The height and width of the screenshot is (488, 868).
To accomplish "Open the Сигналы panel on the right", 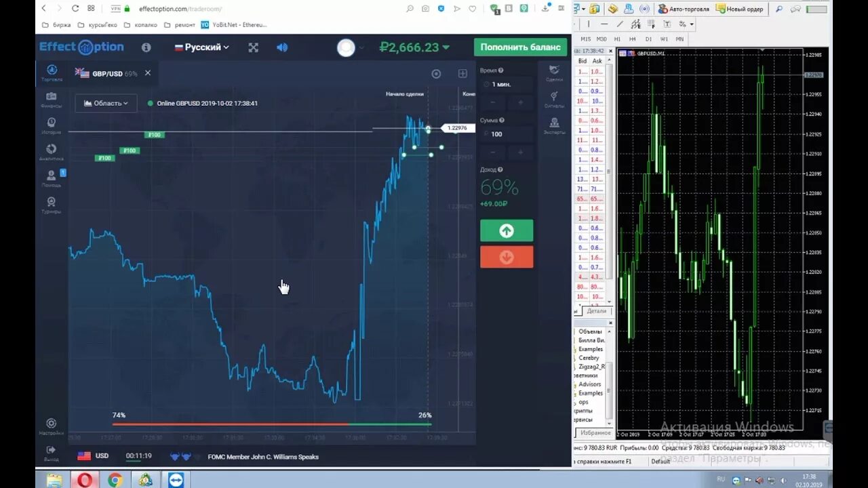I will 554,100.
